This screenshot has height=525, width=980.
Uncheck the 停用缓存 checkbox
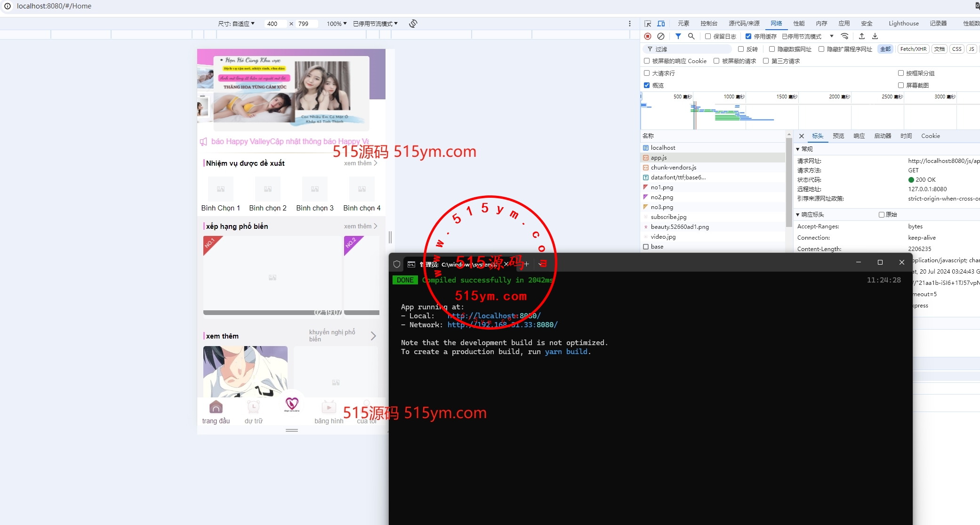[748, 36]
